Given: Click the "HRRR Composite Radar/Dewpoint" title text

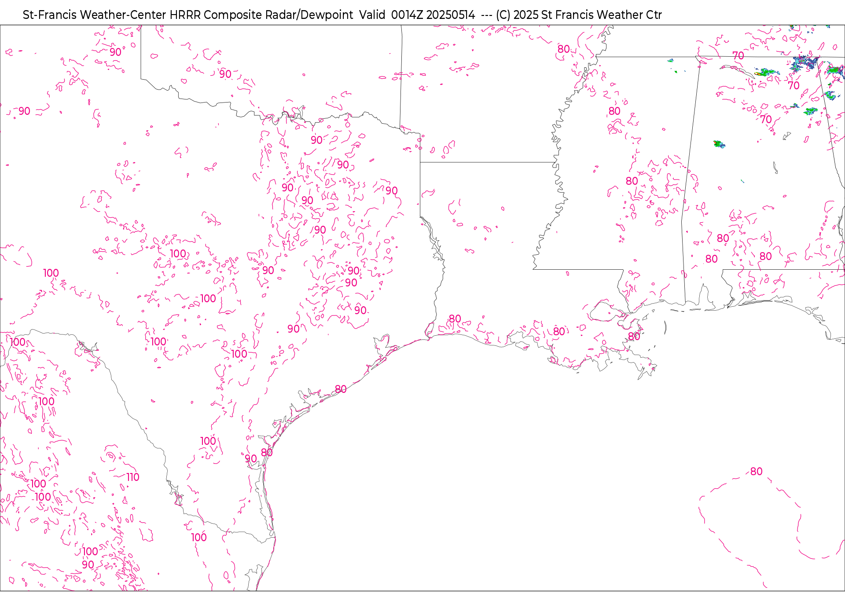Looking at the screenshot, I should (261, 15).
